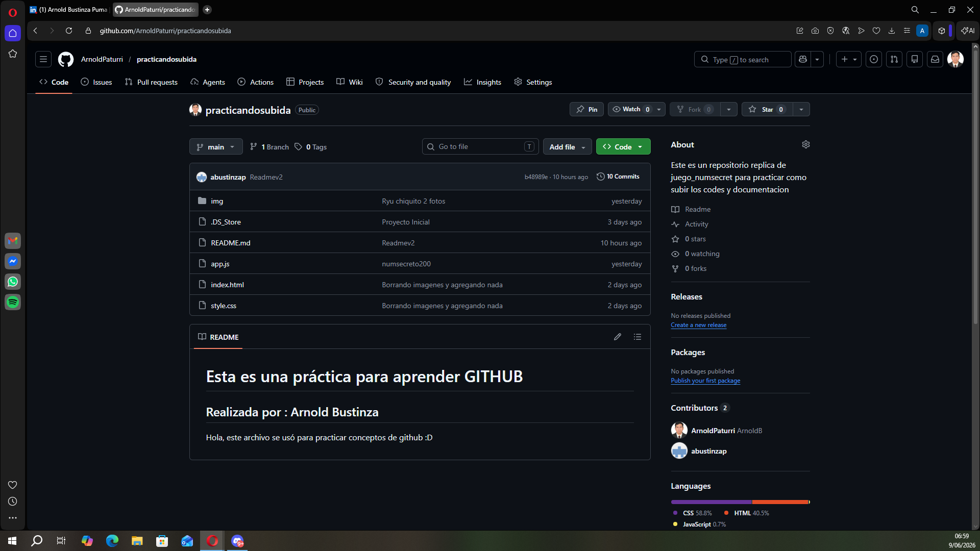Star the practicandosubida repository
The image size is (980, 551).
pyautogui.click(x=767, y=109)
